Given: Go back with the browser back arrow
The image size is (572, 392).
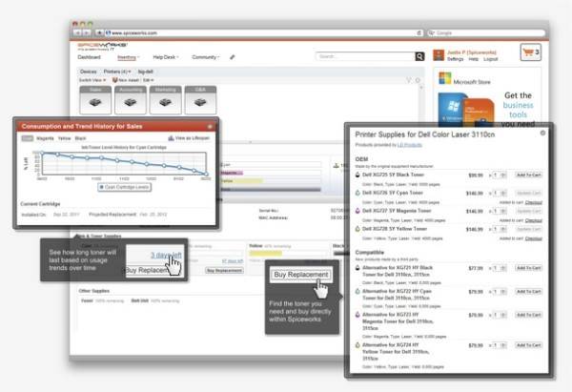Looking at the screenshot, I should click(x=78, y=32).
